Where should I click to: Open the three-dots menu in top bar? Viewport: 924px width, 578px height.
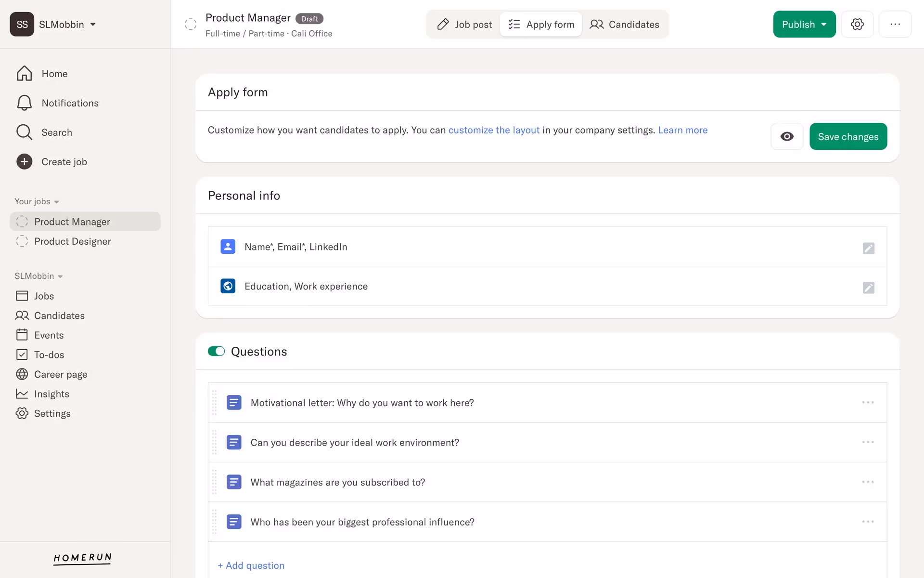895,24
